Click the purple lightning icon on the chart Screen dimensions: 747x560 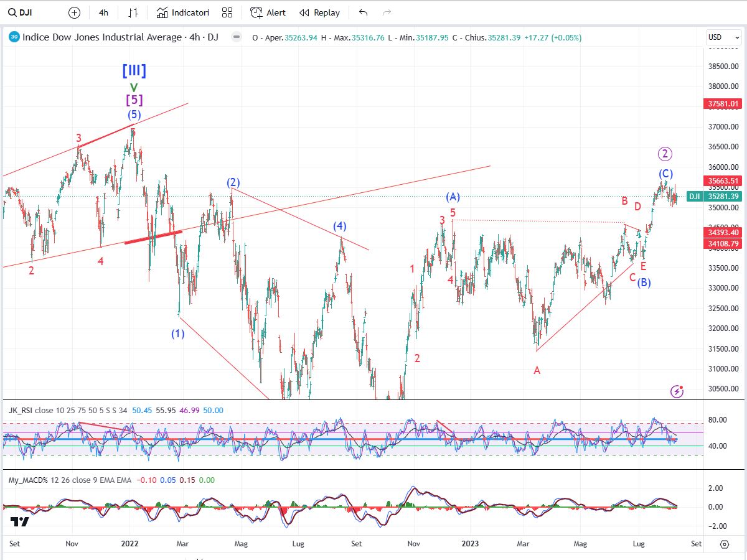click(677, 391)
